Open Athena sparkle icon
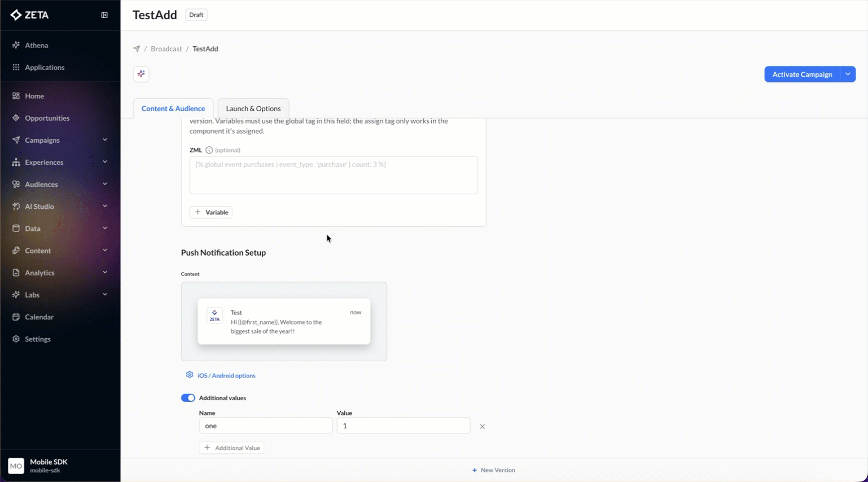 [16, 45]
